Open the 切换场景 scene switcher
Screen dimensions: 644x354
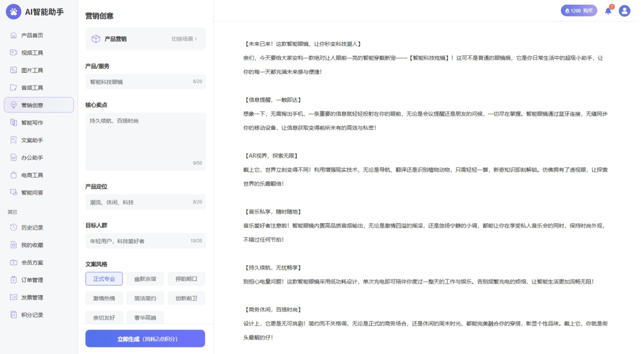click(184, 39)
